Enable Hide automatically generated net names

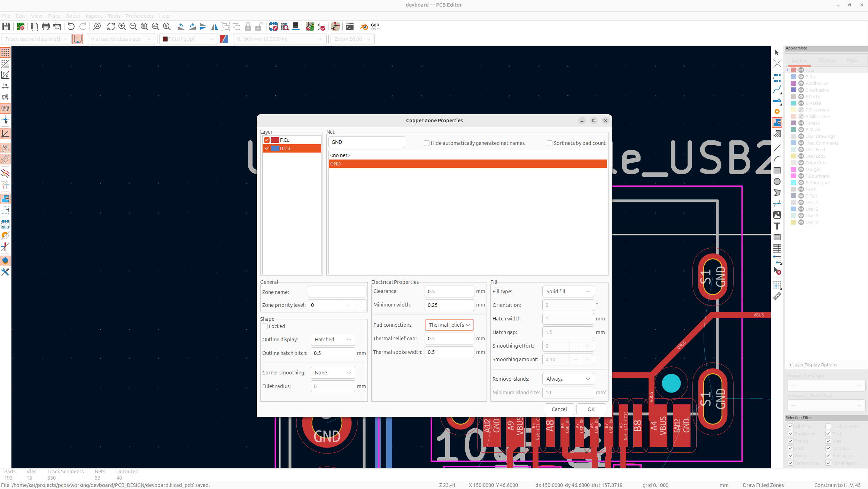pyautogui.click(x=427, y=143)
